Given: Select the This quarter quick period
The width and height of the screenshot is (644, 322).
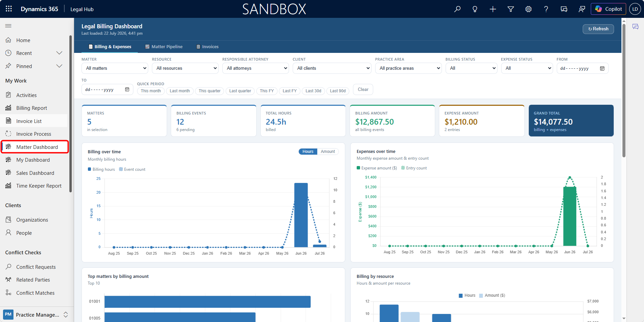Looking at the screenshot, I should pyautogui.click(x=210, y=91).
